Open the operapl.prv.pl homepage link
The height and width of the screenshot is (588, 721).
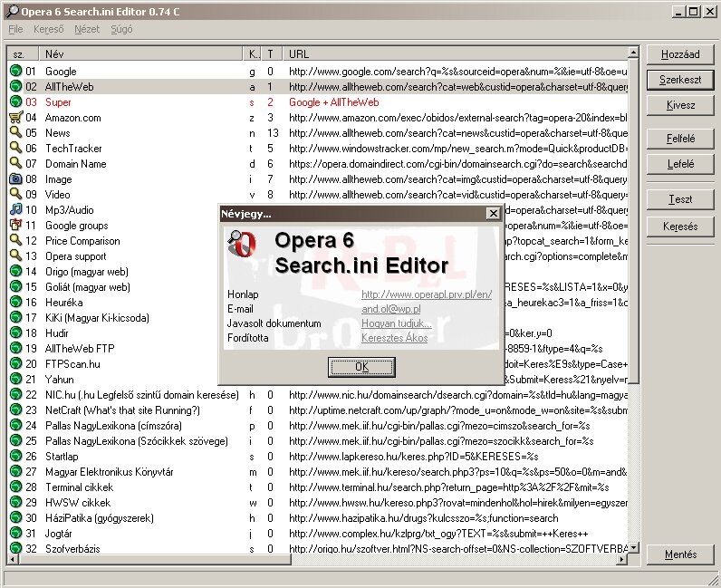(x=427, y=294)
